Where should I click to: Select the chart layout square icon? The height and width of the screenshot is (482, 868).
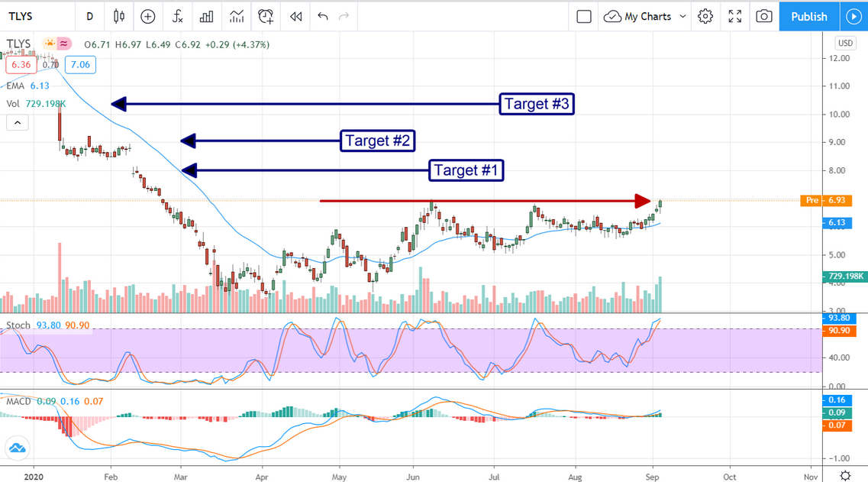click(584, 17)
